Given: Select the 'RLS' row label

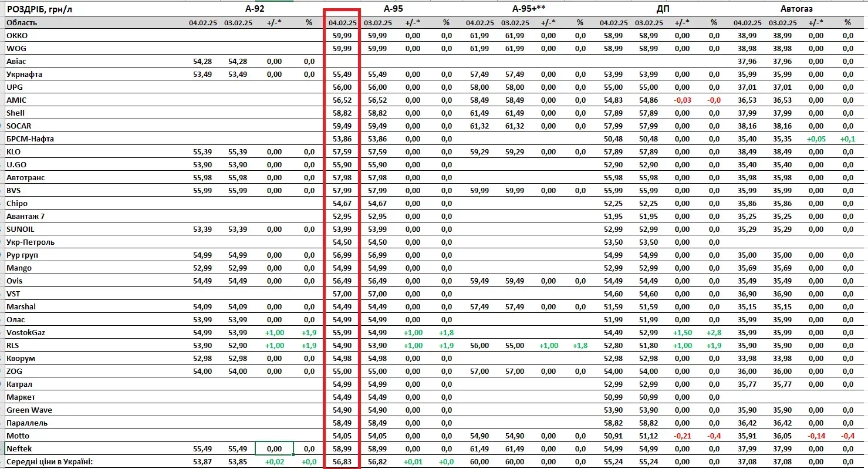Looking at the screenshot, I should 13,345.
